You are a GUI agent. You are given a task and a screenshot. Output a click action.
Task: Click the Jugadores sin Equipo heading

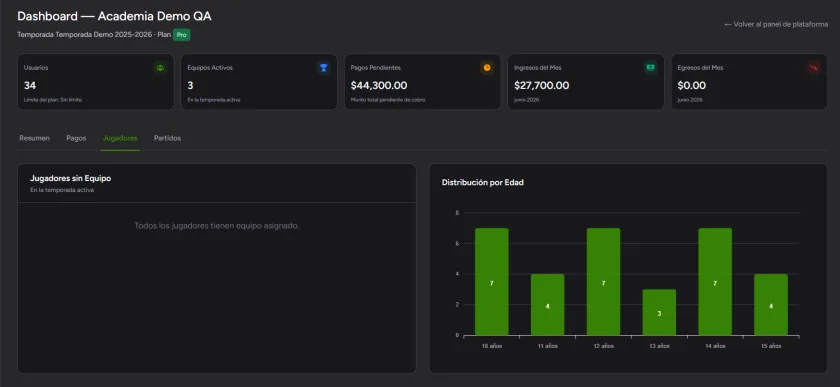[x=71, y=178]
